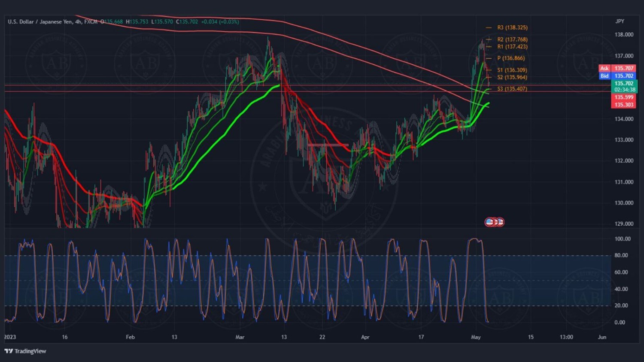Click the 133.000 price axis label
The width and height of the screenshot is (644, 362).
(624, 140)
